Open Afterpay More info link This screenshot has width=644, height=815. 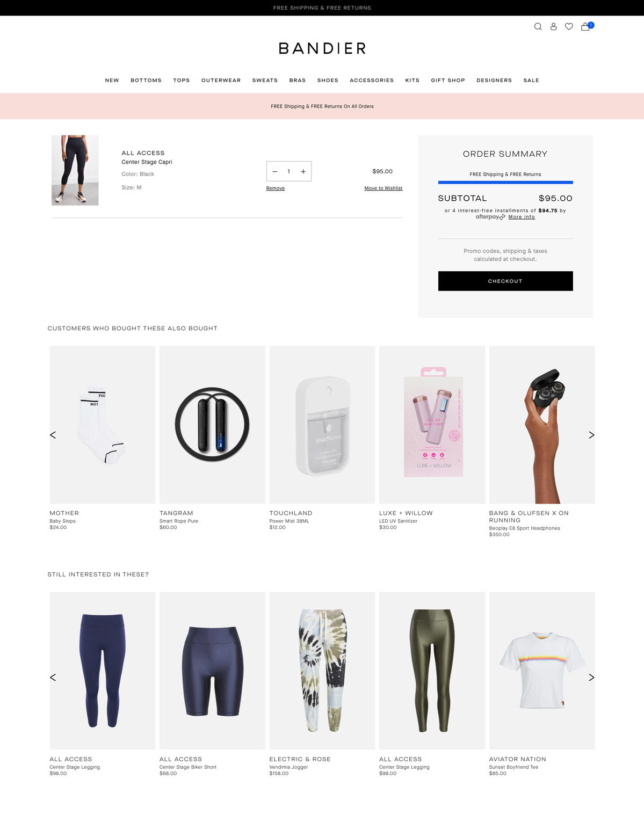[x=522, y=217]
